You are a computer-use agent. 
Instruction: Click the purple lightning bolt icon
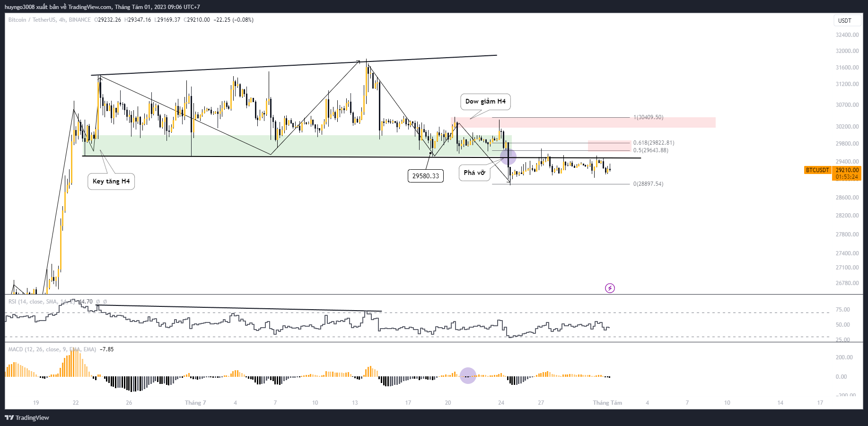pos(610,288)
